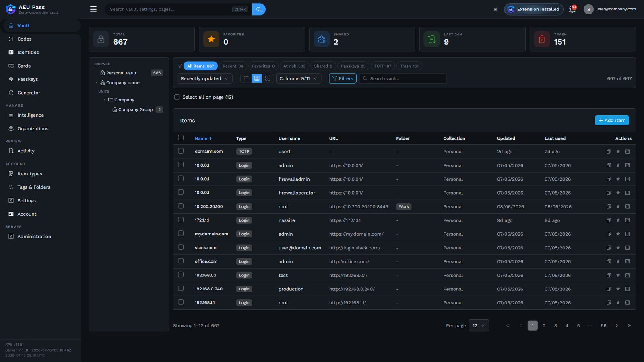Copy credentials for domain1.com row
The width and height of the screenshot is (644, 362).
(x=609, y=152)
